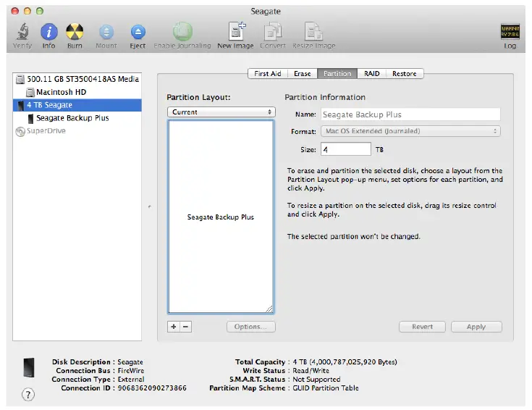Select 500.11 GB ST3500418AS Media disk

(77, 79)
